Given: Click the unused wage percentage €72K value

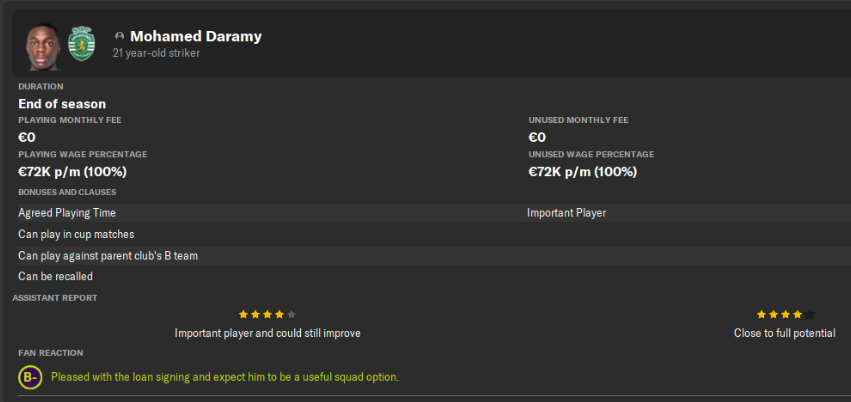Looking at the screenshot, I should tap(582, 171).
